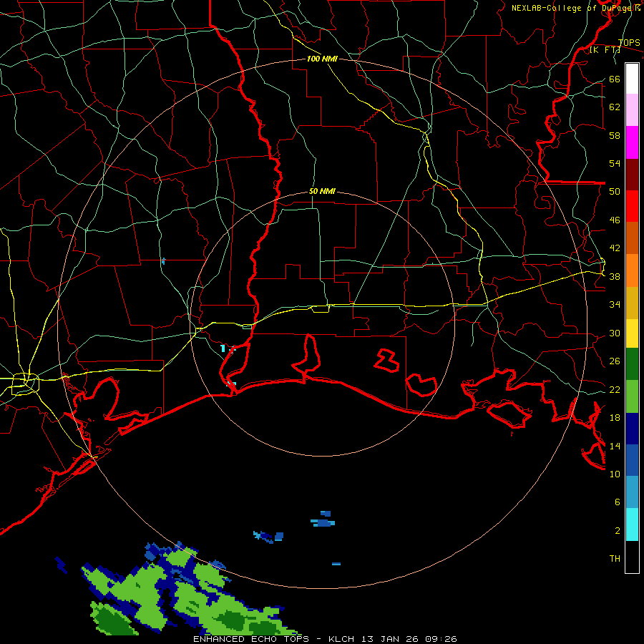Click the 34 legend value
The image size is (644, 644).
(x=615, y=305)
